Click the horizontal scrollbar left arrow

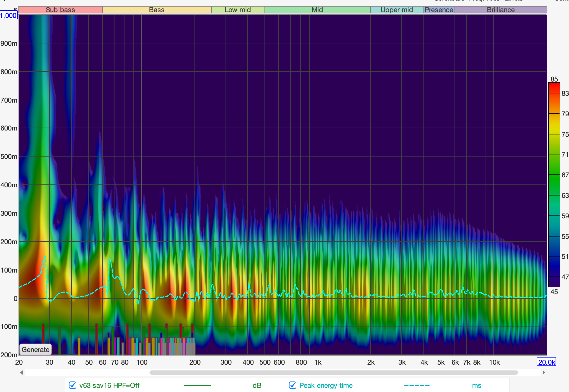[21, 373]
